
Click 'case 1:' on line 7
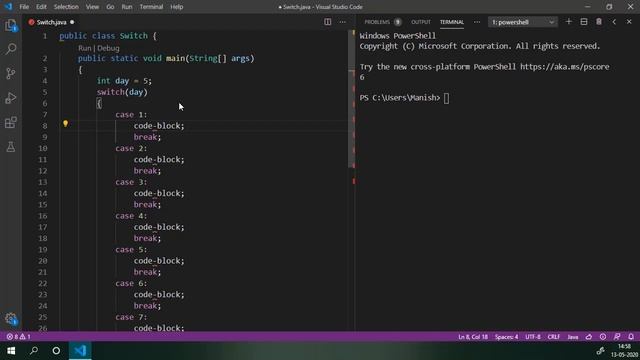(131, 115)
